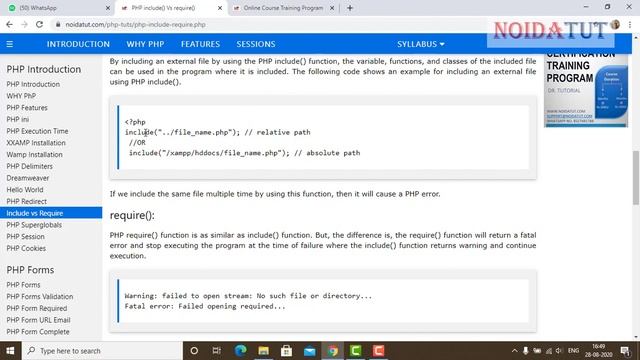The image size is (640, 360).
Task: Open PHP Form URL Email link
Action: coord(38,320)
